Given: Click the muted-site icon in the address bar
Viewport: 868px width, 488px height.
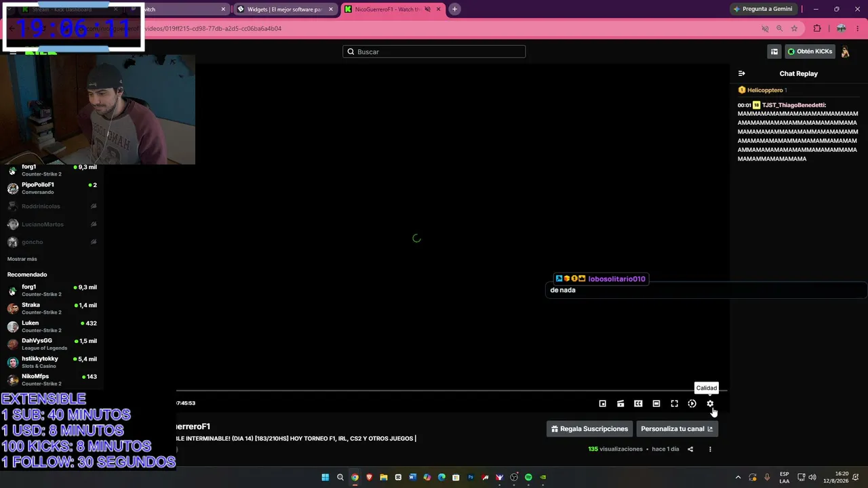Looking at the screenshot, I should 765,28.
